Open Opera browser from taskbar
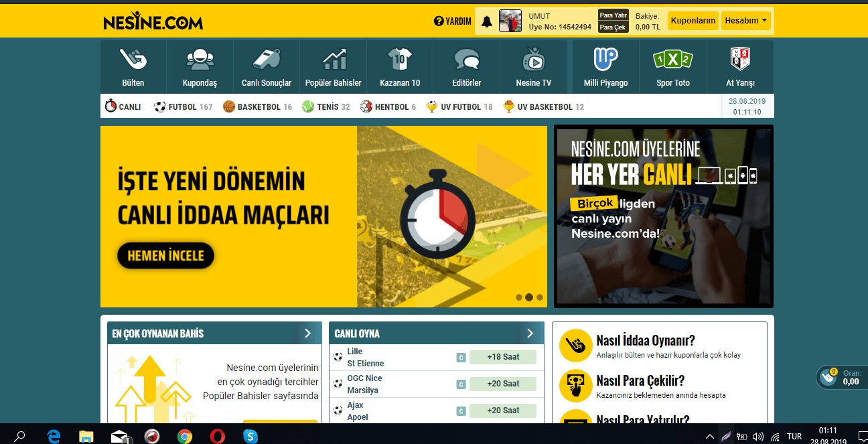Screen dimensions: 868x444 [217, 437]
